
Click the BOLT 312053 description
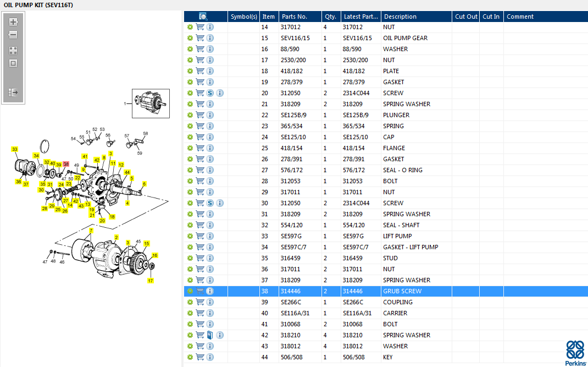(390, 181)
